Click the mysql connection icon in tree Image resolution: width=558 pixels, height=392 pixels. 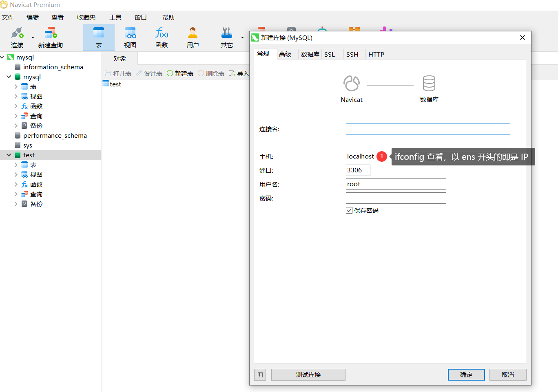pos(11,57)
